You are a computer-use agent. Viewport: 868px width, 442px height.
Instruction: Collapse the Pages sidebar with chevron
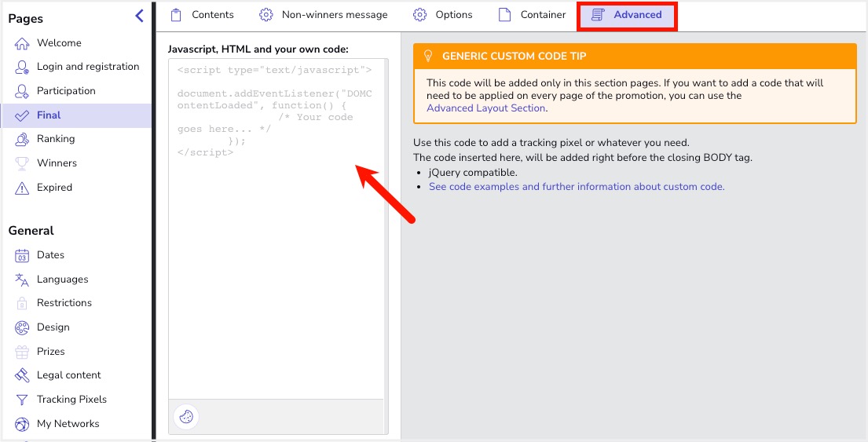(x=140, y=16)
